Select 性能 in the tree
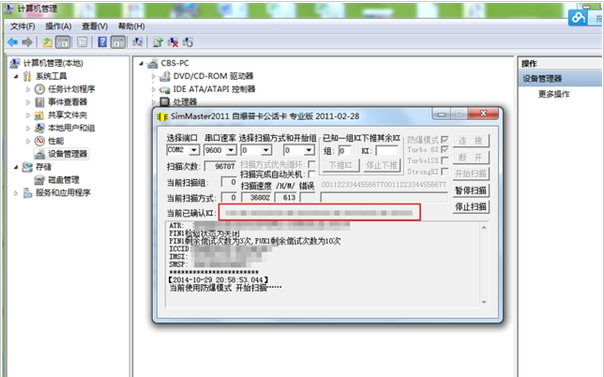604x377 pixels. click(56, 141)
